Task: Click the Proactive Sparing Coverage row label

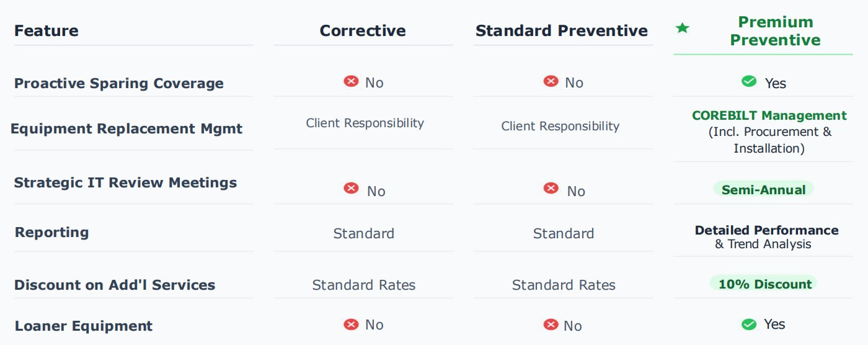Action: tap(119, 83)
